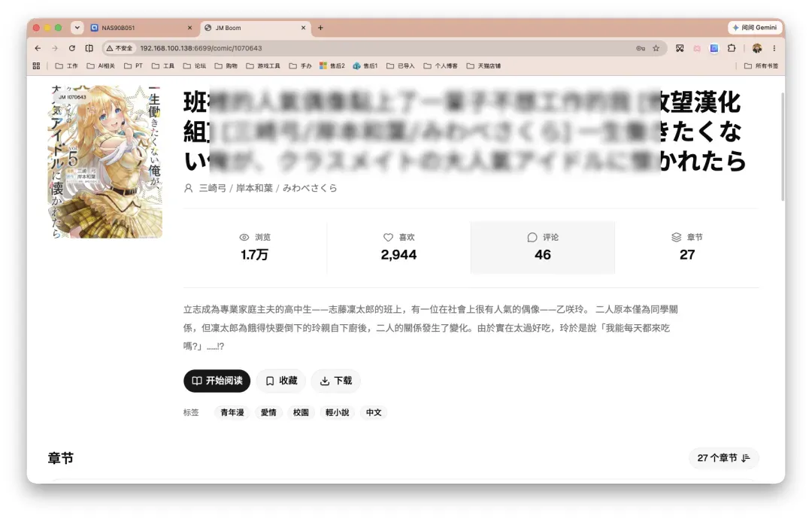The height and width of the screenshot is (519, 812).
Task: Select the 中文 tag
Action: pyautogui.click(x=374, y=412)
